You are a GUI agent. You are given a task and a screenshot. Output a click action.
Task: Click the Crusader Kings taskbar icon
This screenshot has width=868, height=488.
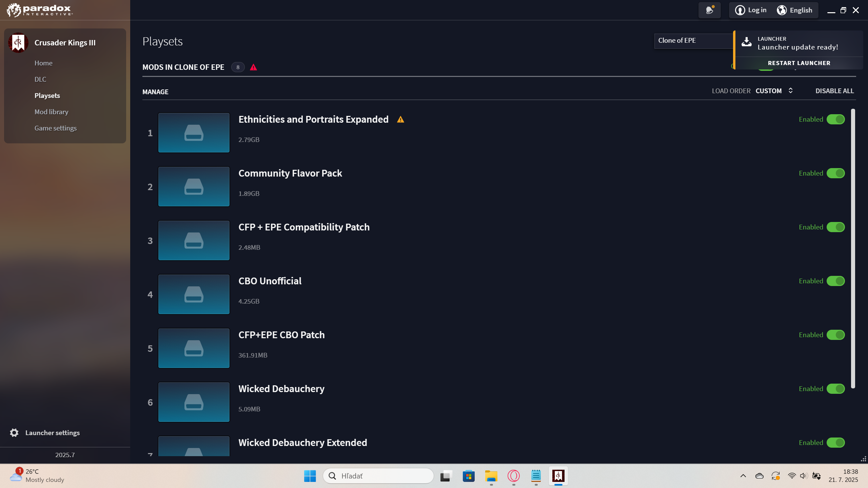[x=558, y=476]
